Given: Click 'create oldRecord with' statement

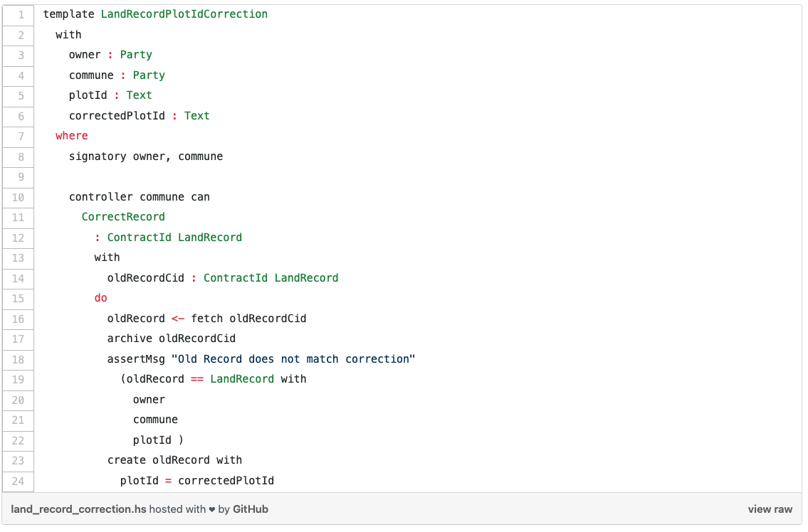Looking at the screenshot, I should 174,460.
